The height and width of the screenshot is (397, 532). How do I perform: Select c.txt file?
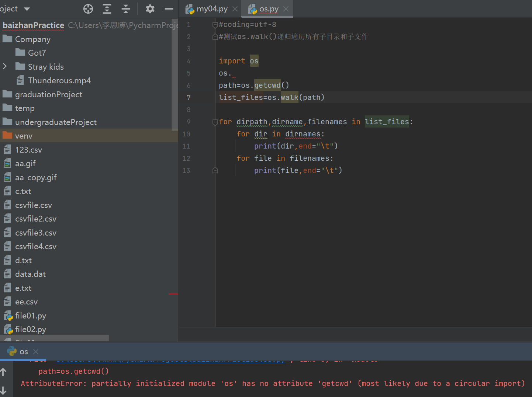pos(23,191)
